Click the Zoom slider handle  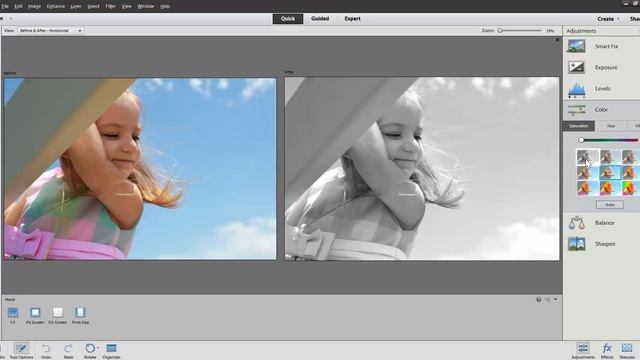pyautogui.click(x=500, y=31)
